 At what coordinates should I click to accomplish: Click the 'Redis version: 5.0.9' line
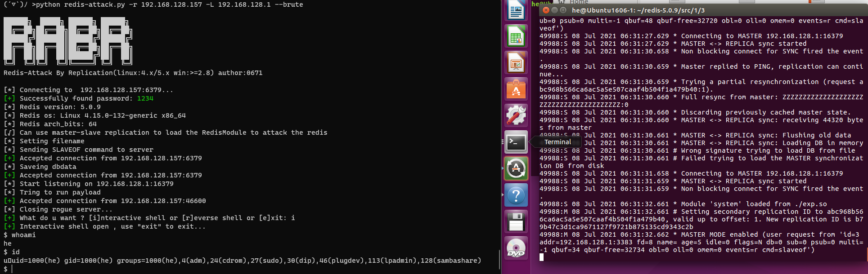tap(52, 107)
